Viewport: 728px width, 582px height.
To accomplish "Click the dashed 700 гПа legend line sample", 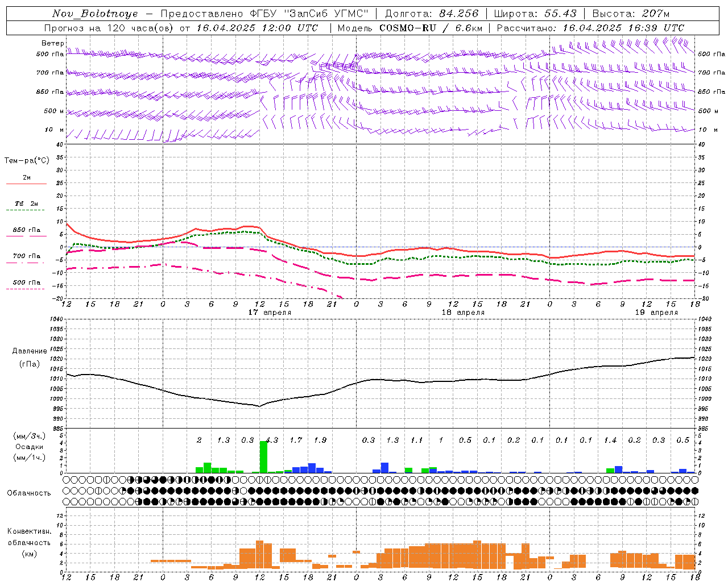I will tap(26, 263).
